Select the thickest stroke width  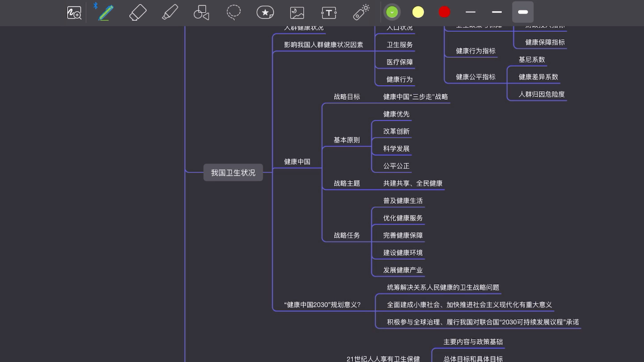click(x=523, y=12)
